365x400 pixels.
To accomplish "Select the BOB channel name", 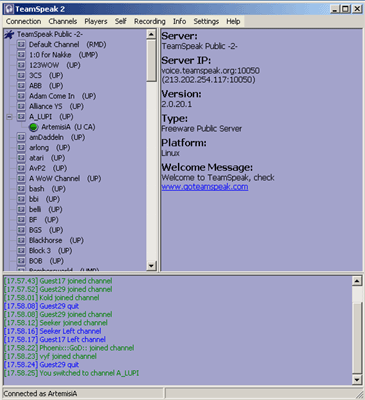I will pos(36,261).
